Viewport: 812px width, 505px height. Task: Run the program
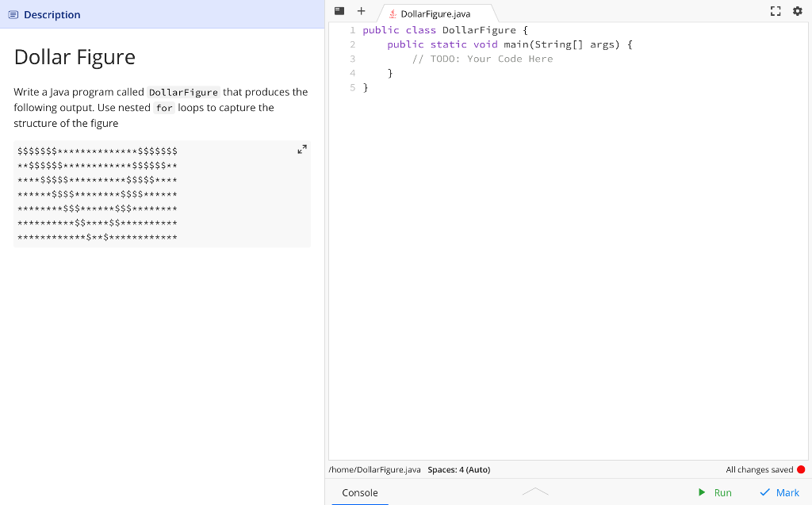[x=714, y=492]
